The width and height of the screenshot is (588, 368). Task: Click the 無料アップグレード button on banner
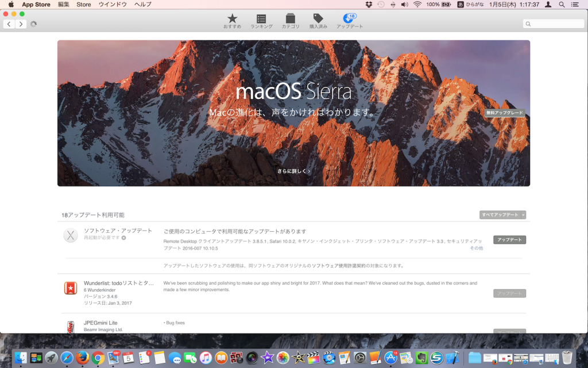(504, 113)
